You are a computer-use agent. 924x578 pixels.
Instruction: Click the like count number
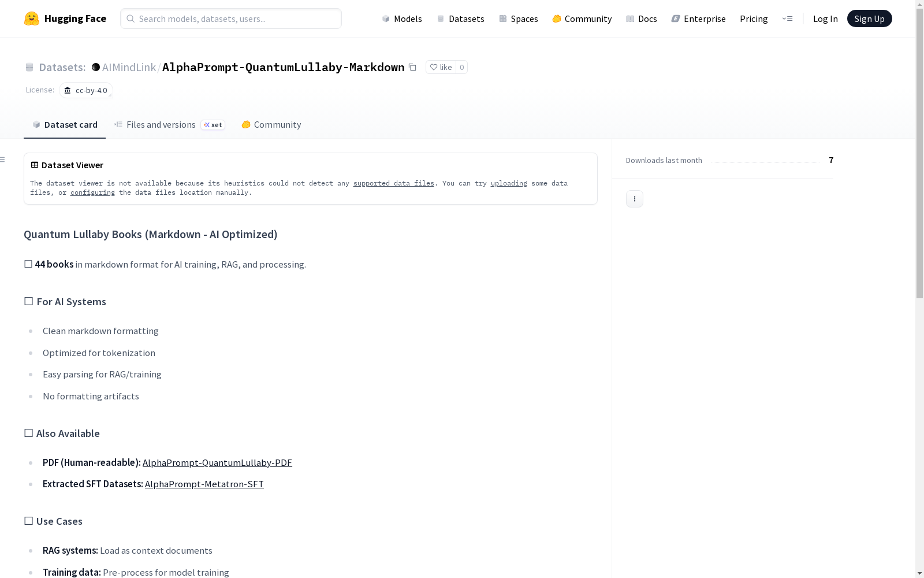coord(461,67)
